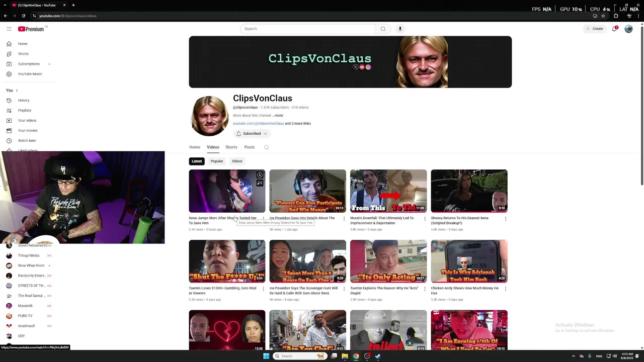Go to Home in the sidebar

(23, 44)
